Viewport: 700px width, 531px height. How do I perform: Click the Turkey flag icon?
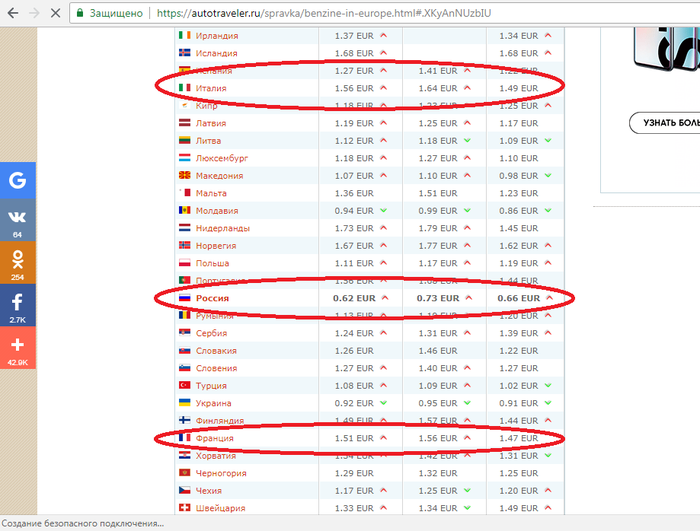tap(184, 386)
